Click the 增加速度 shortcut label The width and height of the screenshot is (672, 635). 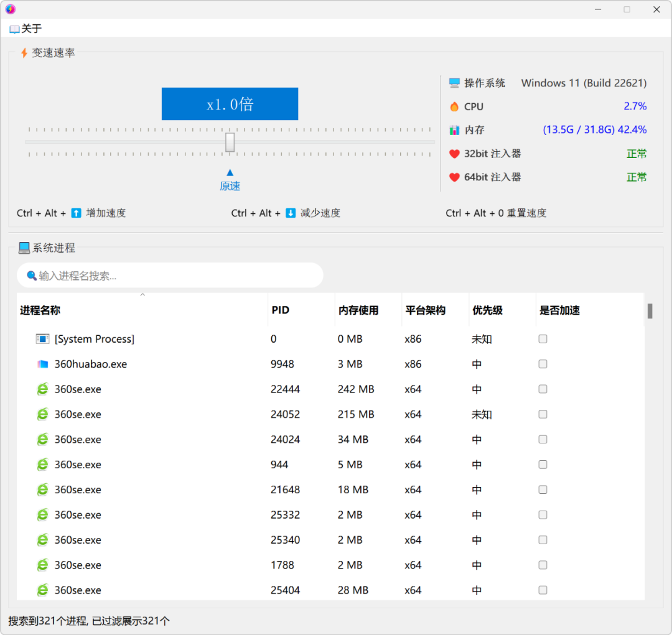[x=106, y=213]
